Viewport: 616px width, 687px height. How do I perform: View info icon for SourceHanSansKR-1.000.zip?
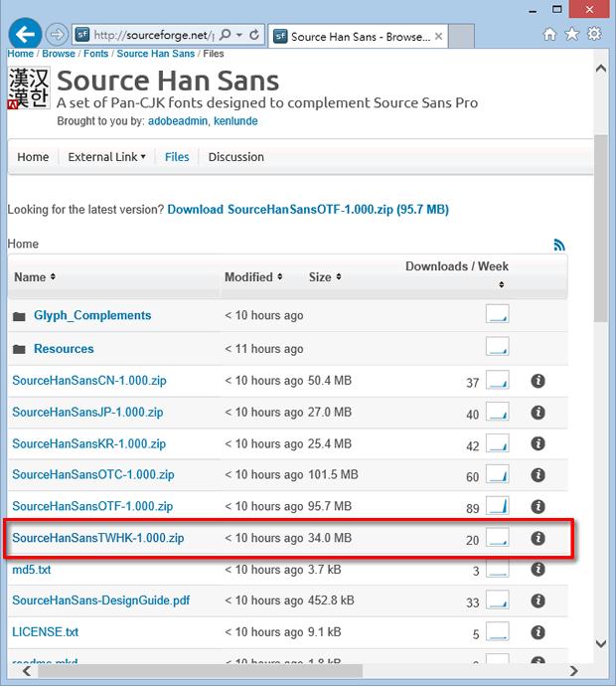coord(538,443)
